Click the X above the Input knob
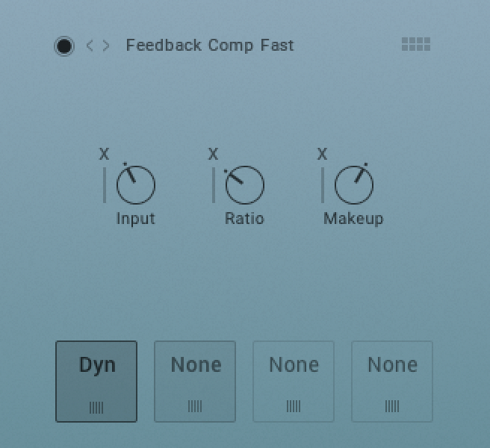490x448 pixels. 104,154
